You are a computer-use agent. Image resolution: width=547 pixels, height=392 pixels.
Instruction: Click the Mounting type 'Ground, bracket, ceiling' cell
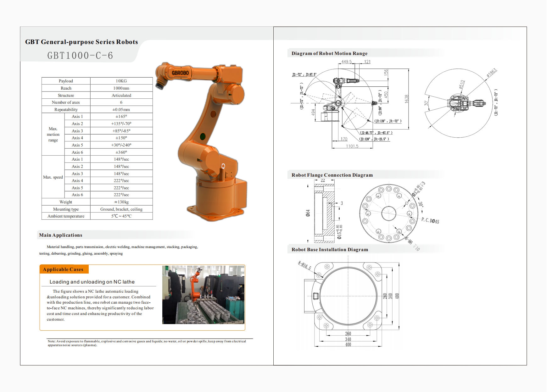pyautogui.click(x=121, y=209)
